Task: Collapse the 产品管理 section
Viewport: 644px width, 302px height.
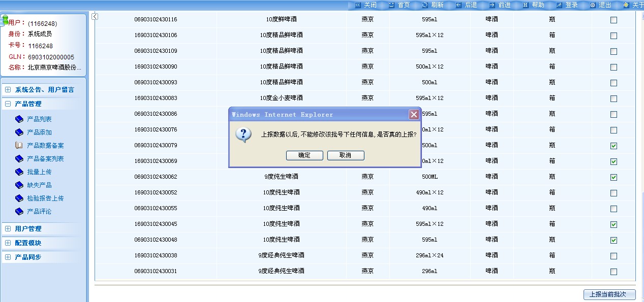Action: [8, 104]
